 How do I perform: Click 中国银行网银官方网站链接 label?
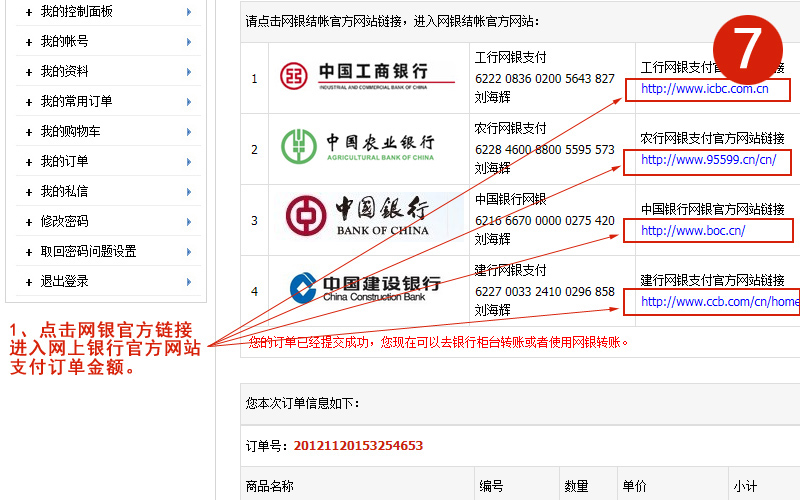tap(712, 209)
